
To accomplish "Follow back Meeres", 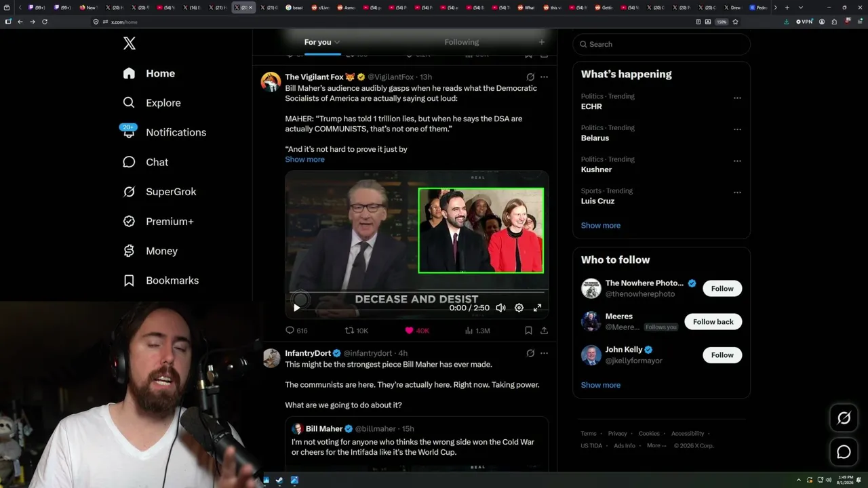I will (x=713, y=322).
